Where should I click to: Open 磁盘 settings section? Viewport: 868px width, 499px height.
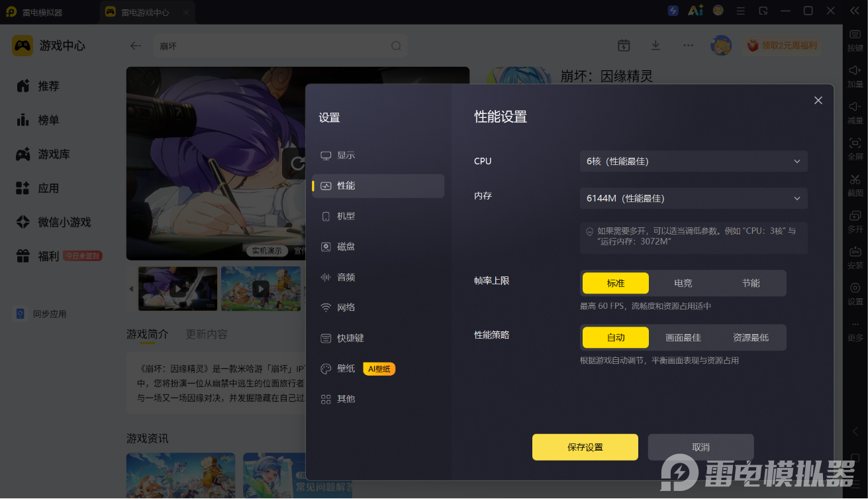pos(378,247)
